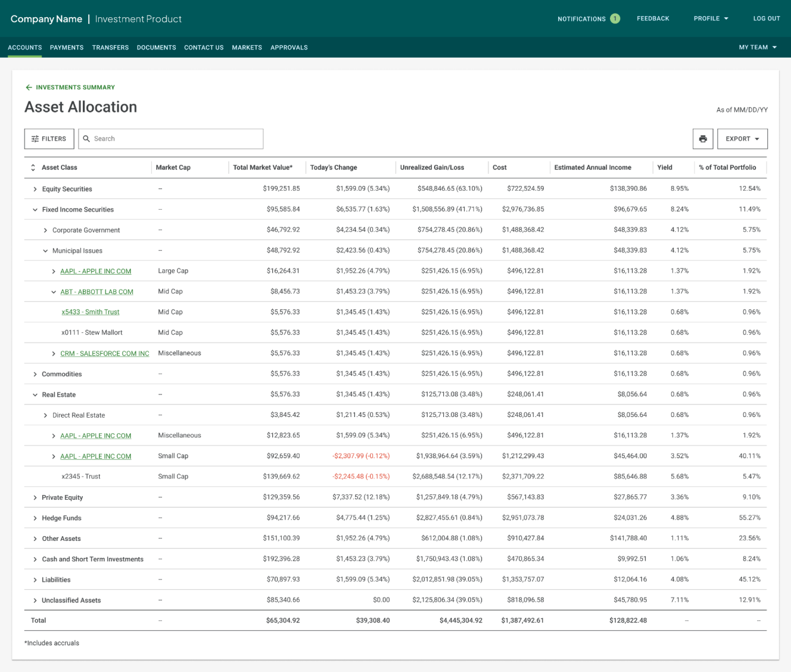
Task: Go to the Payments tab
Action: pyautogui.click(x=67, y=47)
